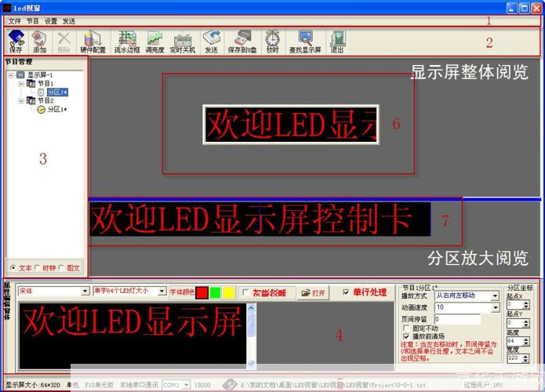Viewport: 545px width, 392px height.
Task: Click 显示屏大小:64*320 in status bar
Action: point(33,385)
